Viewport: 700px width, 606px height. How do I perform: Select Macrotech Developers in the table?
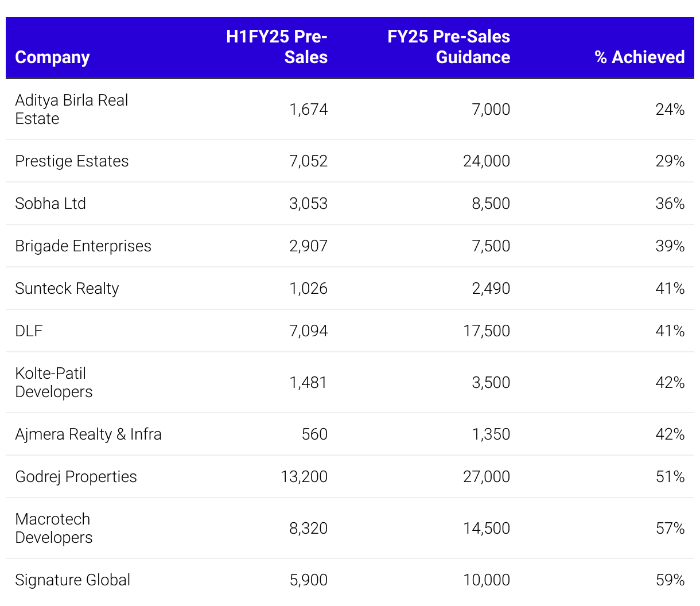pos(54,528)
